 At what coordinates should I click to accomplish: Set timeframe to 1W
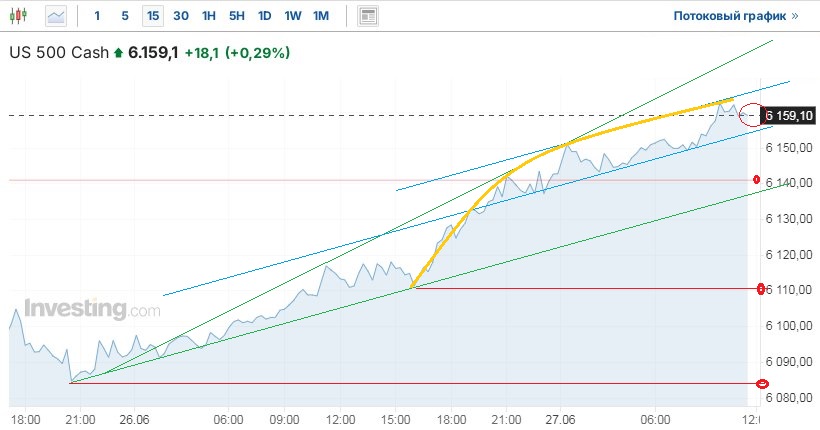click(x=292, y=16)
